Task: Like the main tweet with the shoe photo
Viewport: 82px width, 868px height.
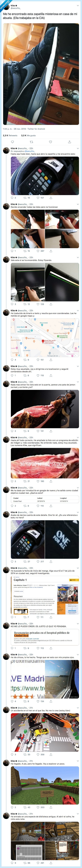Action: [x=50, y=142]
